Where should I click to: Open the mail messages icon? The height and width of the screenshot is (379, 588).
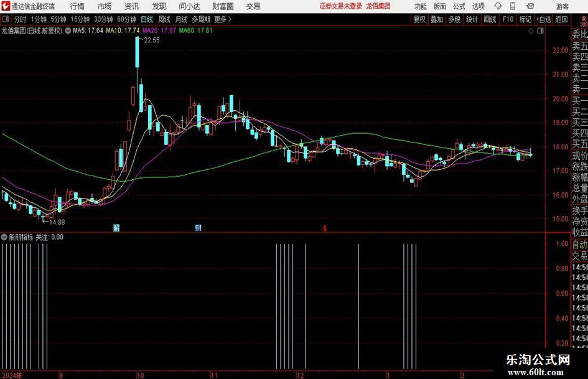530,6
